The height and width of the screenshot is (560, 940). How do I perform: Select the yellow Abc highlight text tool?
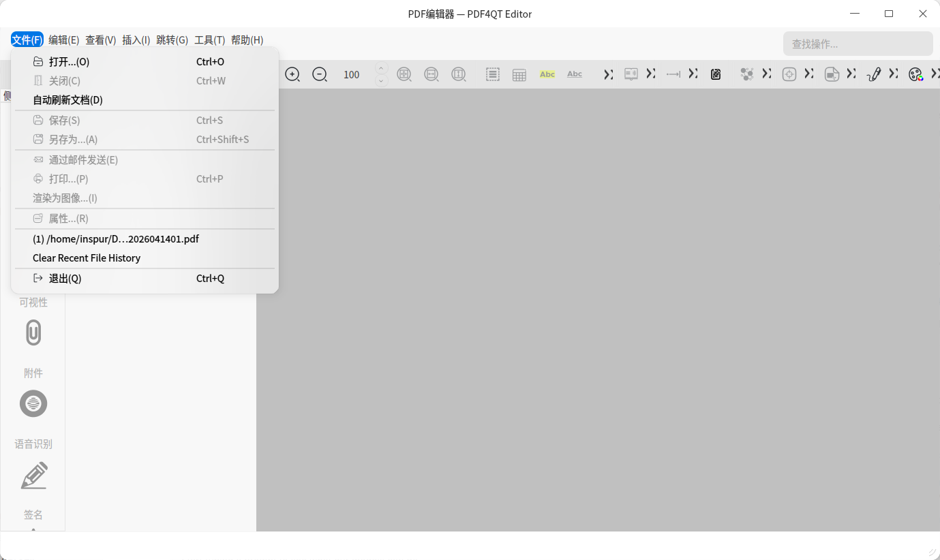pyautogui.click(x=547, y=74)
